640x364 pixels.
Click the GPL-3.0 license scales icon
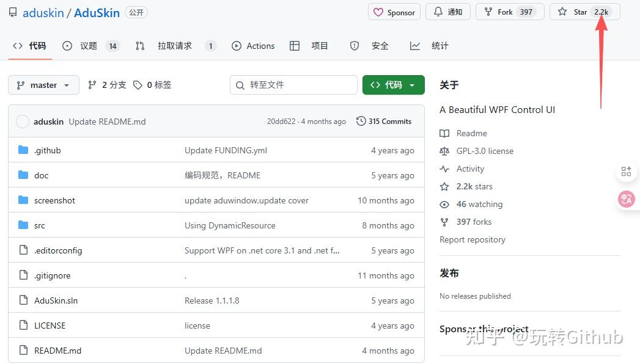click(x=444, y=151)
